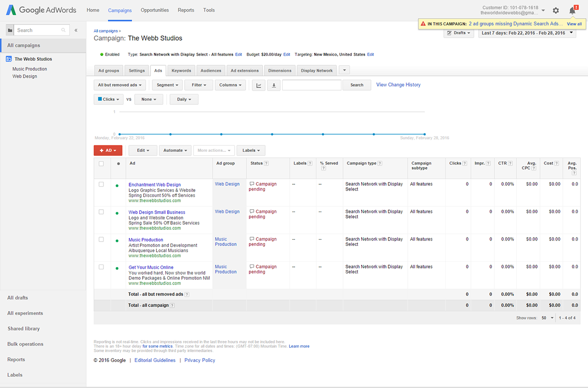The width and height of the screenshot is (588, 388).
Task: Click the Feb 28 chart data point
Action: tap(424, 134)
